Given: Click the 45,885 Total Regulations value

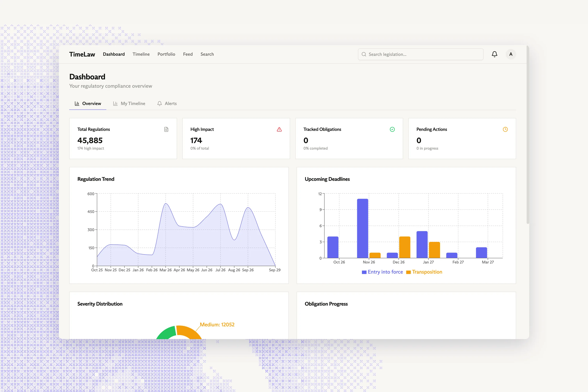Looking at the screenshot, I should pos(90,141).
